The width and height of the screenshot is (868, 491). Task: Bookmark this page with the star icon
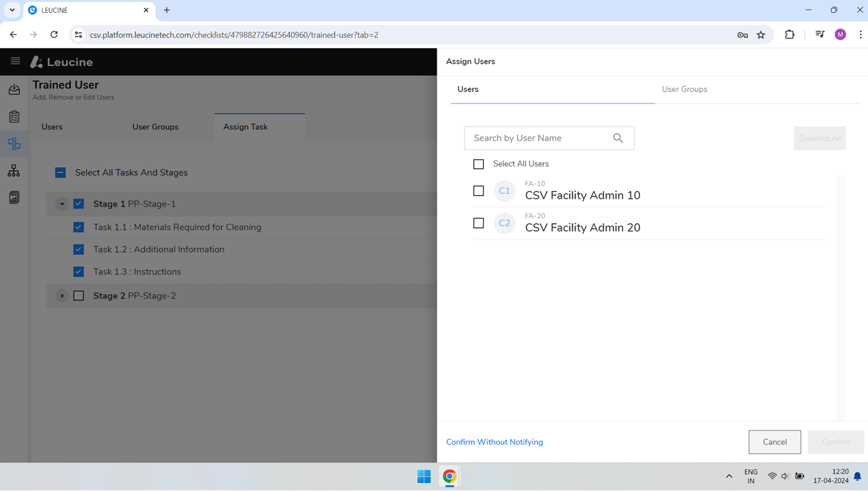[761, 35]
